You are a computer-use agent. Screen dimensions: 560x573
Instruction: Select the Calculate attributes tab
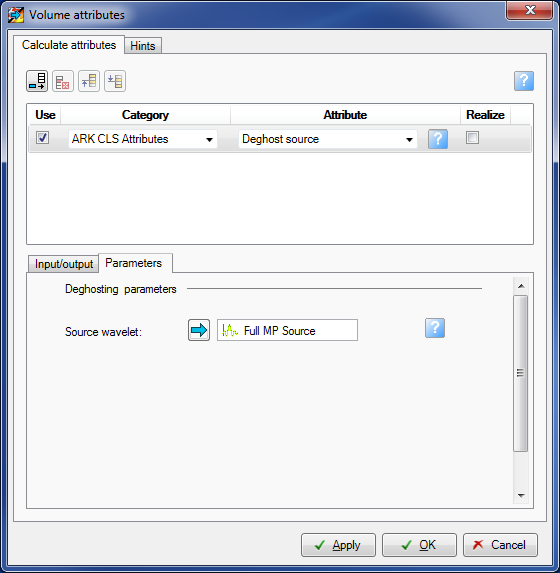tap(69, 45)
